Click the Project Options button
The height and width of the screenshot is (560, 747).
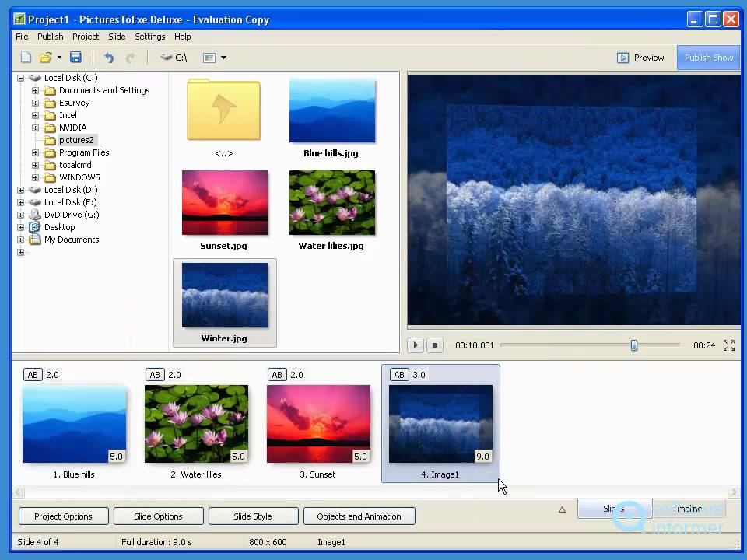63,516
